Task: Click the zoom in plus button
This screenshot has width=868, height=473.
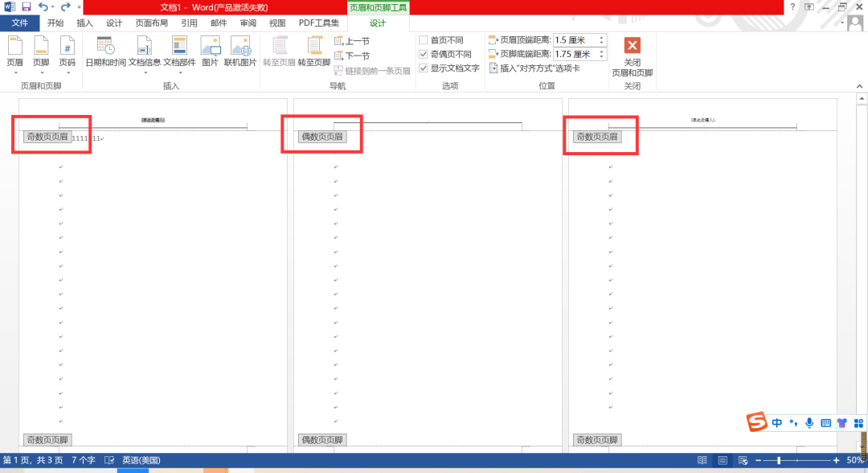Action: coord(836,460)
